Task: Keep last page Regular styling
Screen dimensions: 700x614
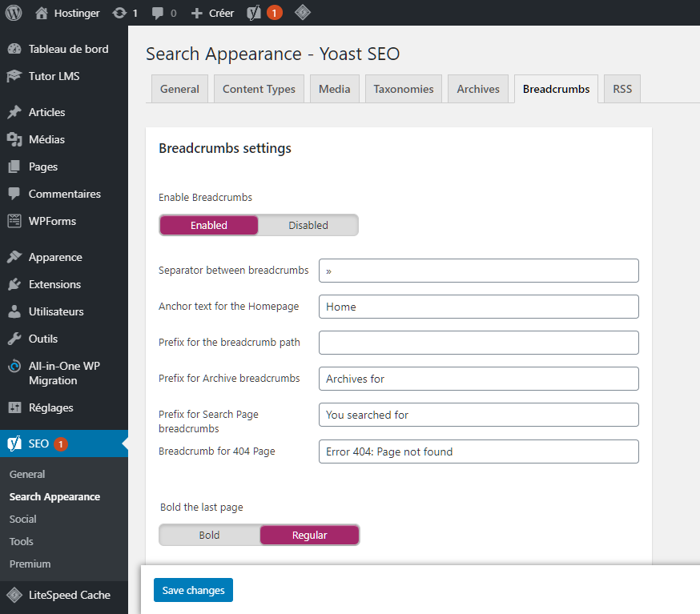Action: tap(309, 535)
